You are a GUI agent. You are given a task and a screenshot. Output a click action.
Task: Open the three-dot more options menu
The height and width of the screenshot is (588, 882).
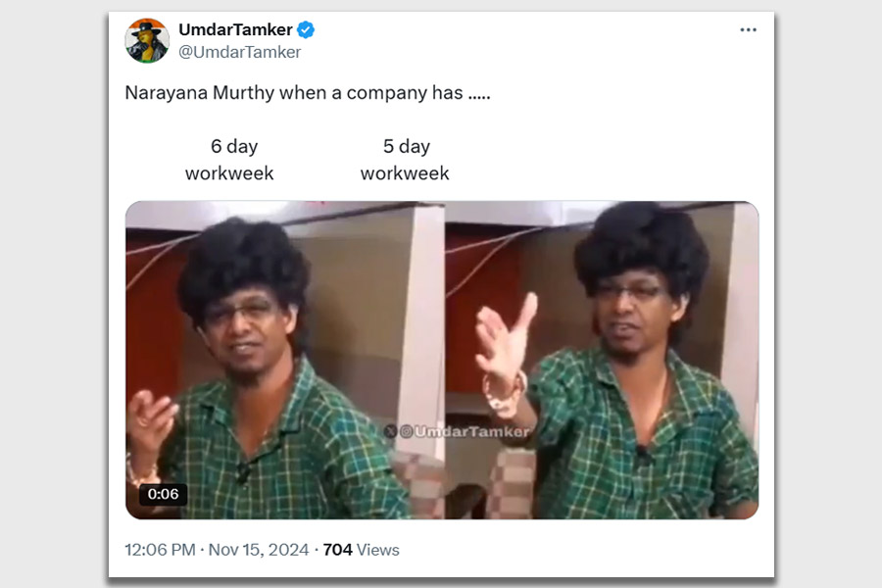pos(748,29)
